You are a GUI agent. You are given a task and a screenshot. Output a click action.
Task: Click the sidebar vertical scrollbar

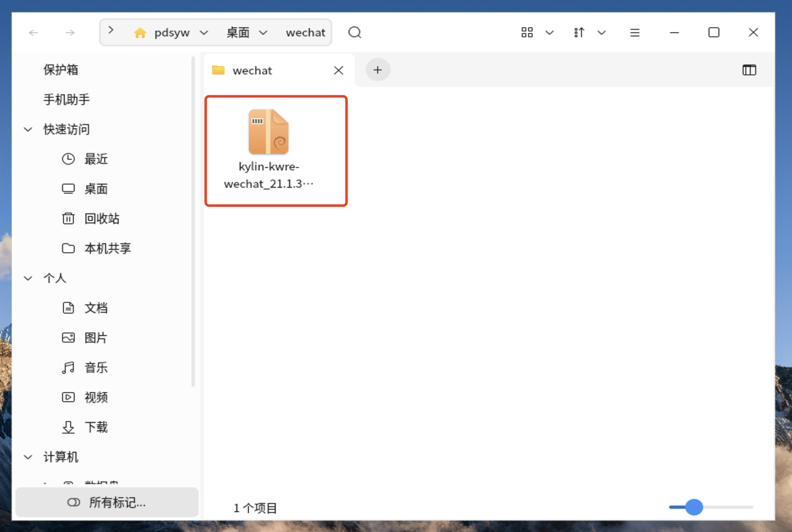tap(193, 222)
